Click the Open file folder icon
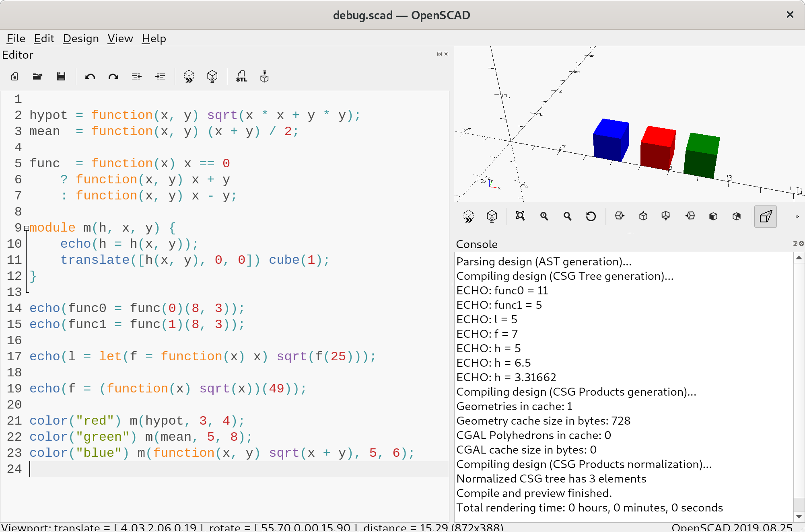Screen dimensions: 805x532 click(x=37, y=76)
